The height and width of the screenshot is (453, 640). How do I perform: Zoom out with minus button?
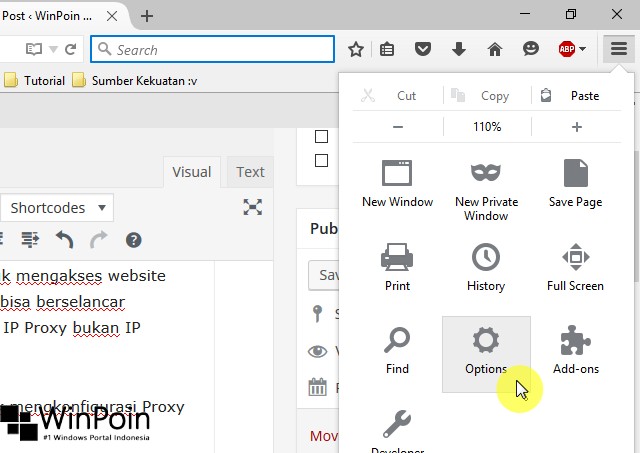pos(398,127)
